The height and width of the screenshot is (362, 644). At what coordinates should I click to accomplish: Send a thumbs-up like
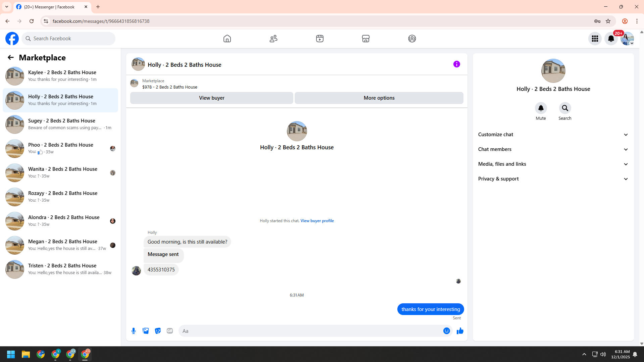coord(460,331)
